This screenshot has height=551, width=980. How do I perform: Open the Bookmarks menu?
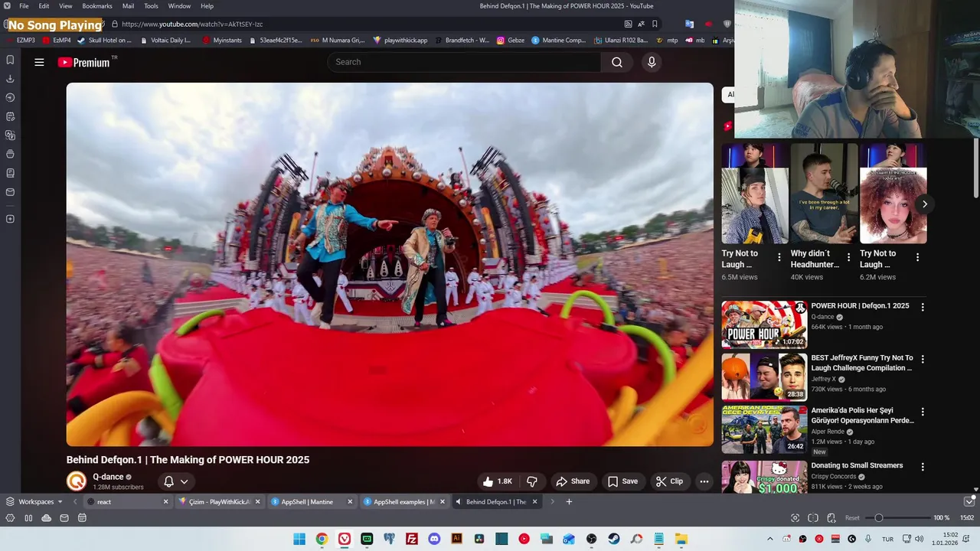(x=97, y=6)
